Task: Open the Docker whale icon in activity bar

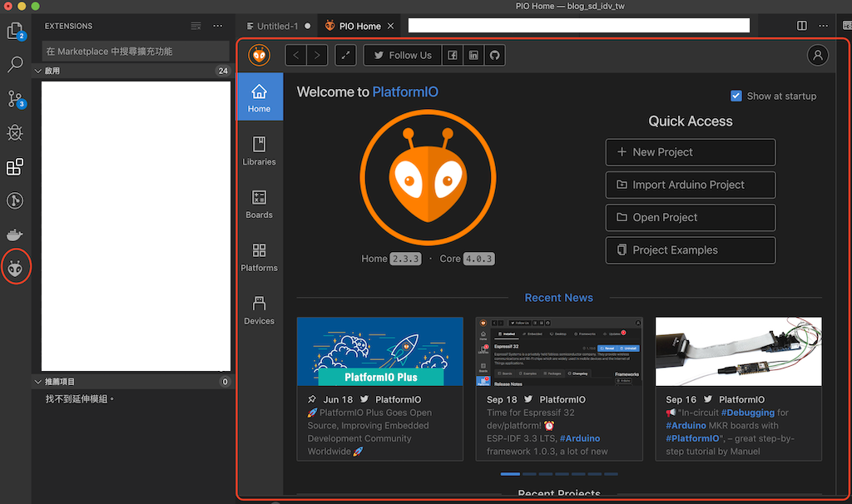Action: 15,235
